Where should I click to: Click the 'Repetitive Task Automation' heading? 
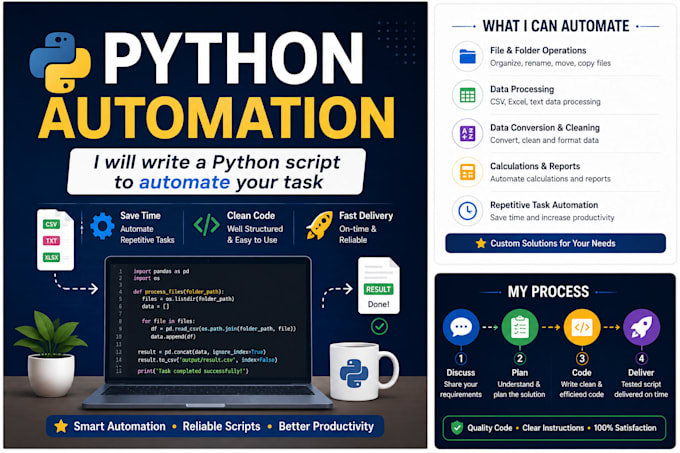(544, 205)
